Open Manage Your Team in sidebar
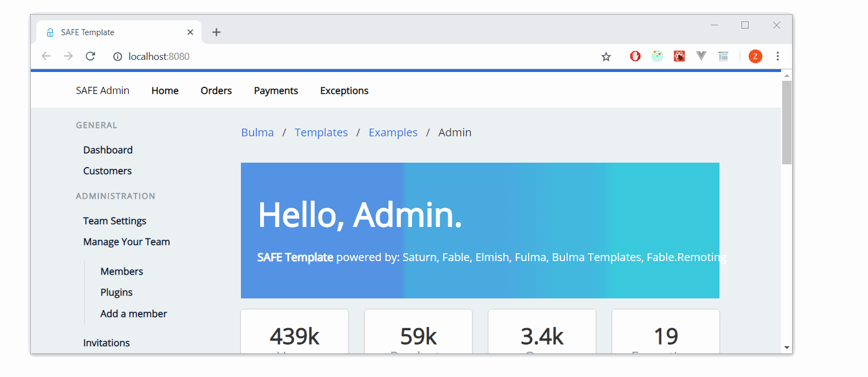 coord(127,242)
